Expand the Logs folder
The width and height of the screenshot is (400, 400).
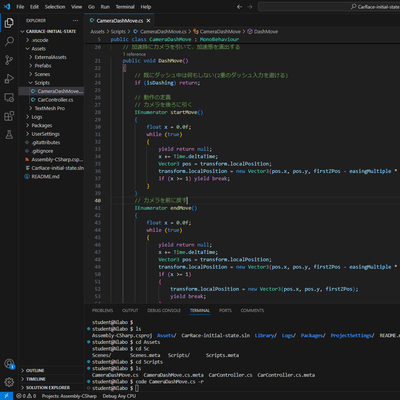(51, 117)
